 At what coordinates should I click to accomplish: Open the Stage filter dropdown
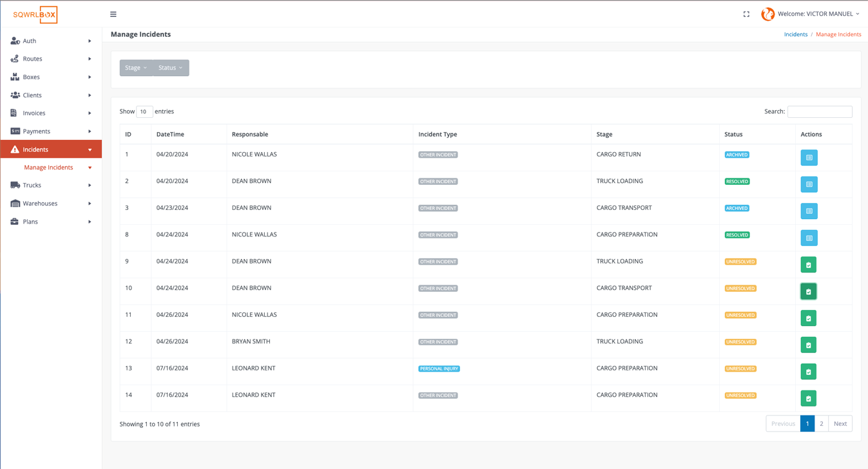coord(136,68)
